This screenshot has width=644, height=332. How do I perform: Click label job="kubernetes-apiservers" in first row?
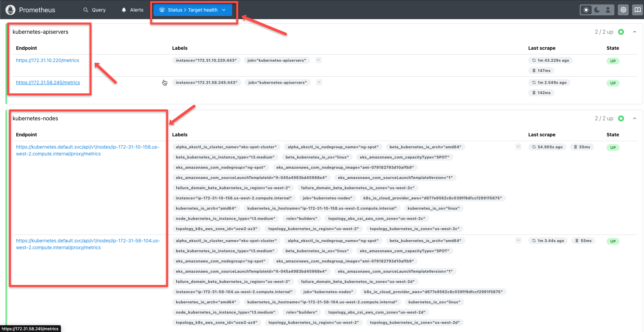(x=277, y=60)
